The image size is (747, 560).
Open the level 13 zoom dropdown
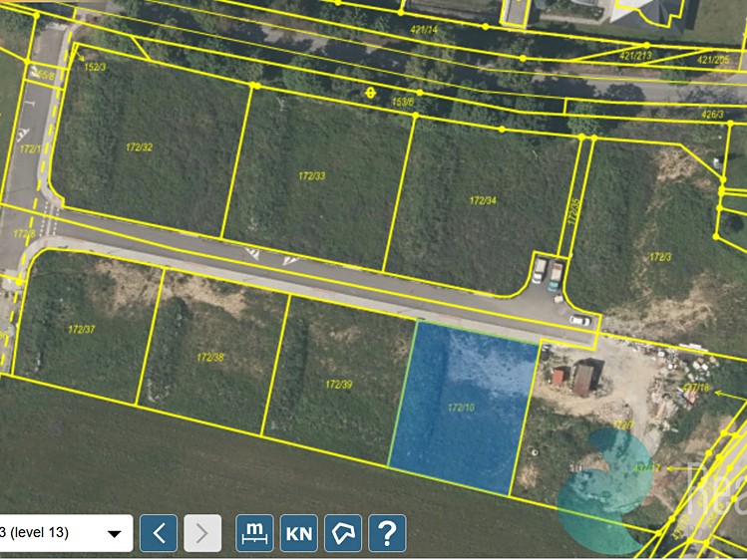(64, 533)
